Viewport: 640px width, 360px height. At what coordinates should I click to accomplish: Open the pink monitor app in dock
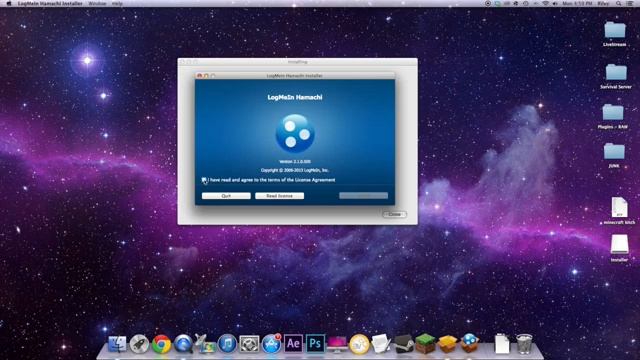click(337, 344)
